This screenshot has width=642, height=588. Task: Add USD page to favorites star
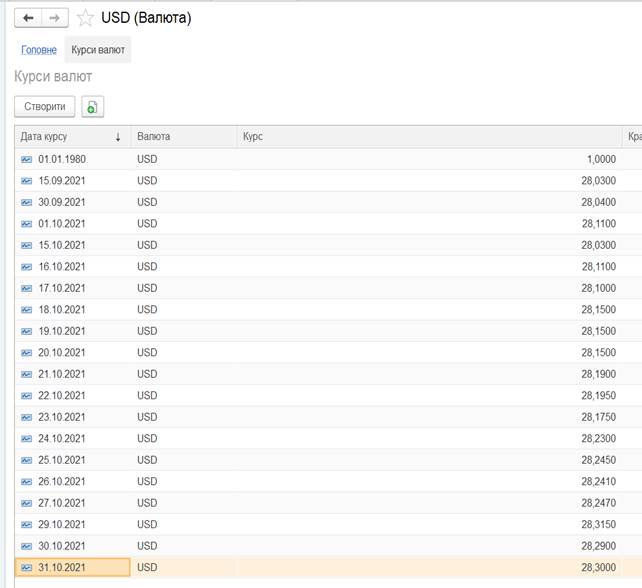85,18
